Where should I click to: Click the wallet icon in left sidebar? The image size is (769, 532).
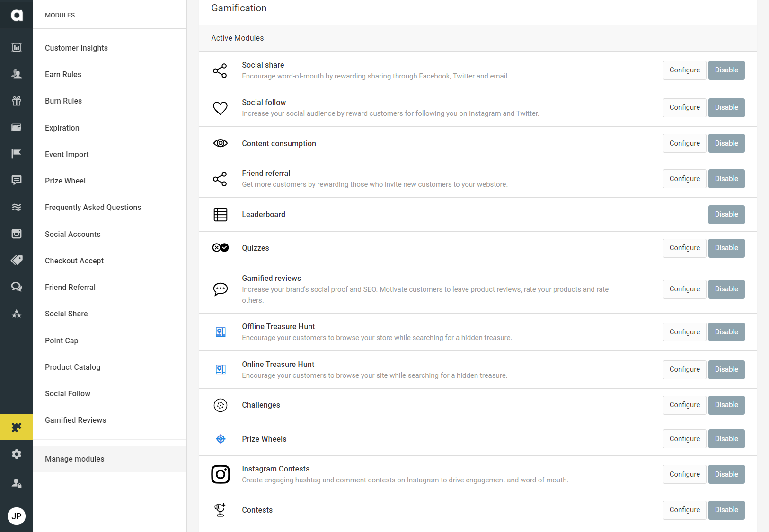[17, 127]
